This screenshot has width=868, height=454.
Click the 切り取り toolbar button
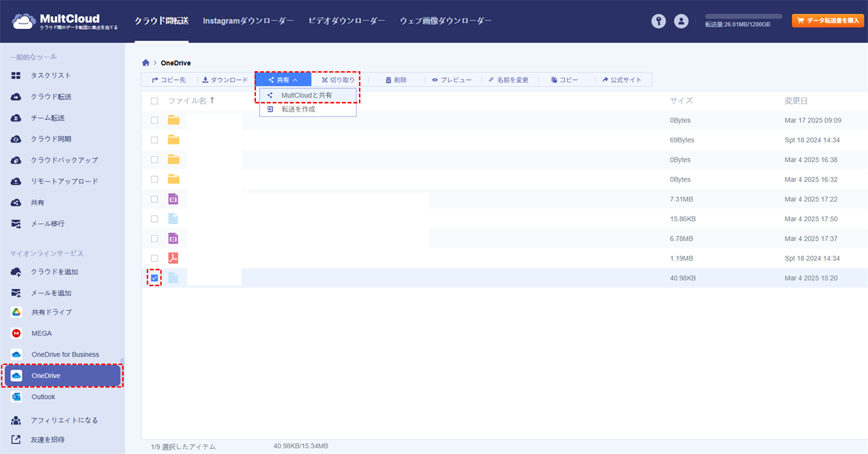(339, 80)
